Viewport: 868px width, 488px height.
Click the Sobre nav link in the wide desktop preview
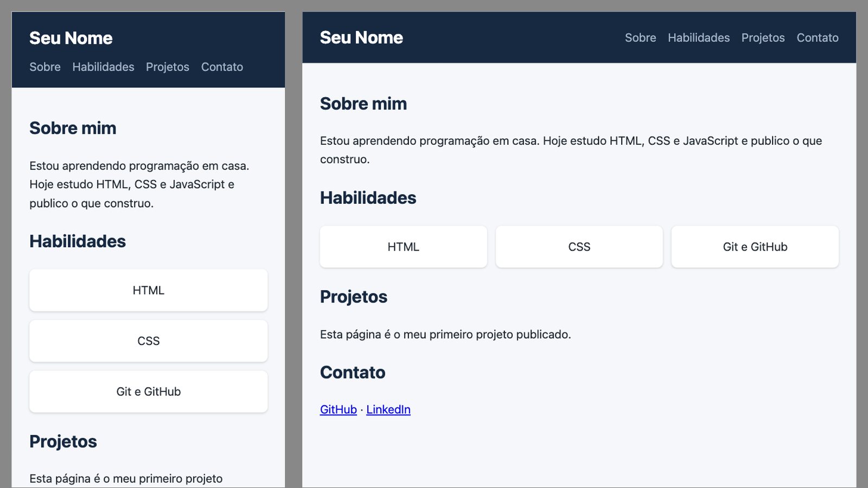pos(640,37)
